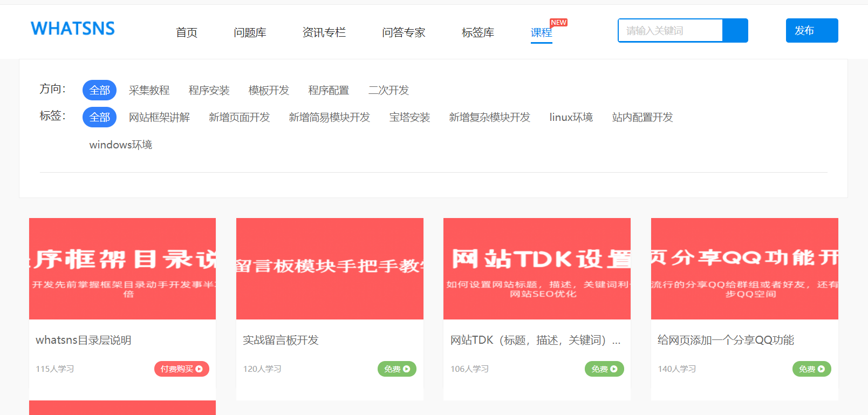Click the WHATSNS logo

pos(73,29)
